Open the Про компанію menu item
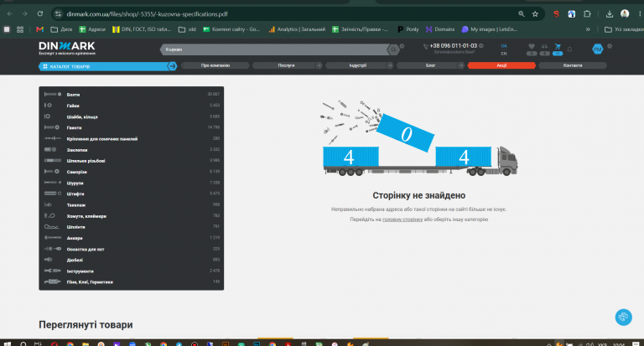The image size is (644, 346). tap(216, 65)
